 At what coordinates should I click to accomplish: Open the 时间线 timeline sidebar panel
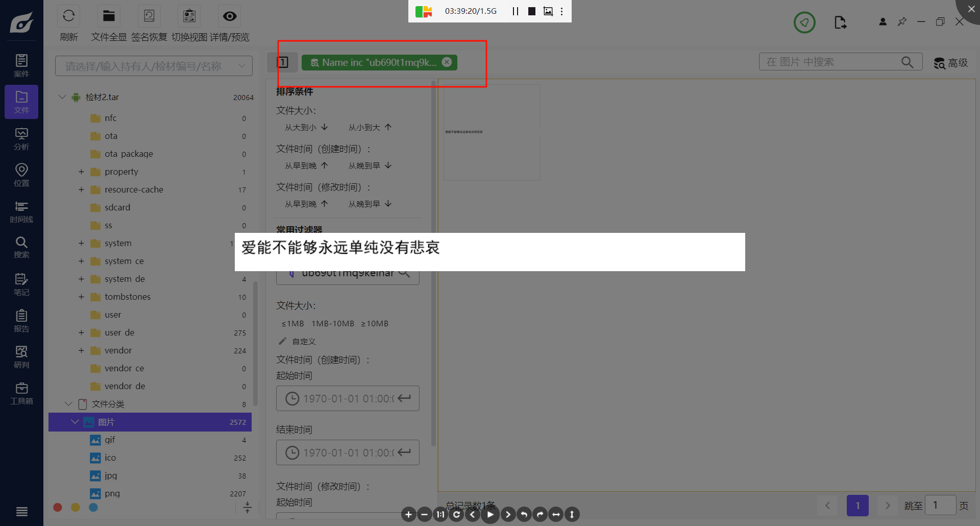pos(21,211)
